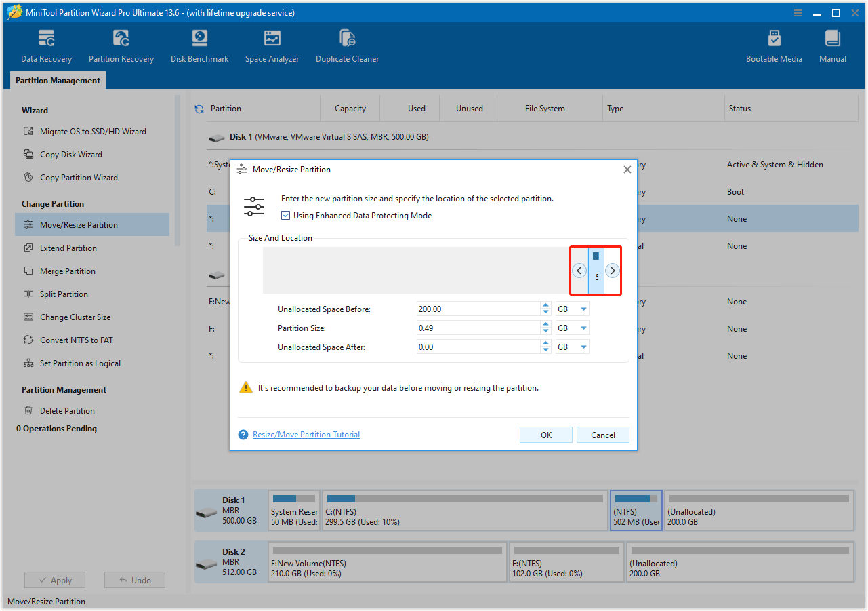
Task: Click the Delete Partition trash icon
Action: tap(28, 411)
